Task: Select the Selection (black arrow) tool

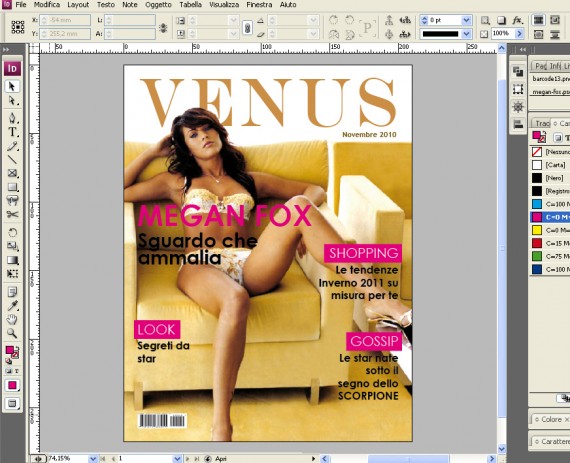Action: [x=12, y=86]
